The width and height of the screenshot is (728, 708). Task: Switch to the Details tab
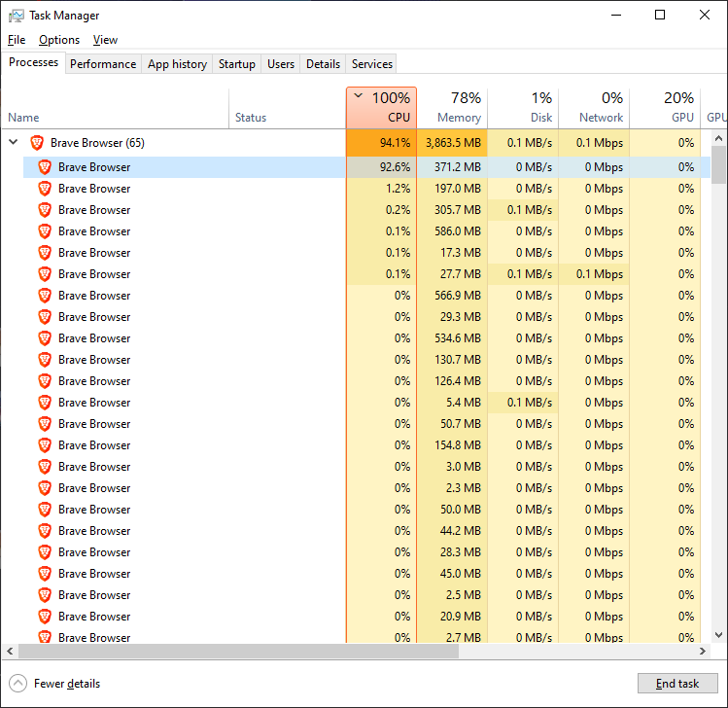pyautogui.click(x=323, y=64)
